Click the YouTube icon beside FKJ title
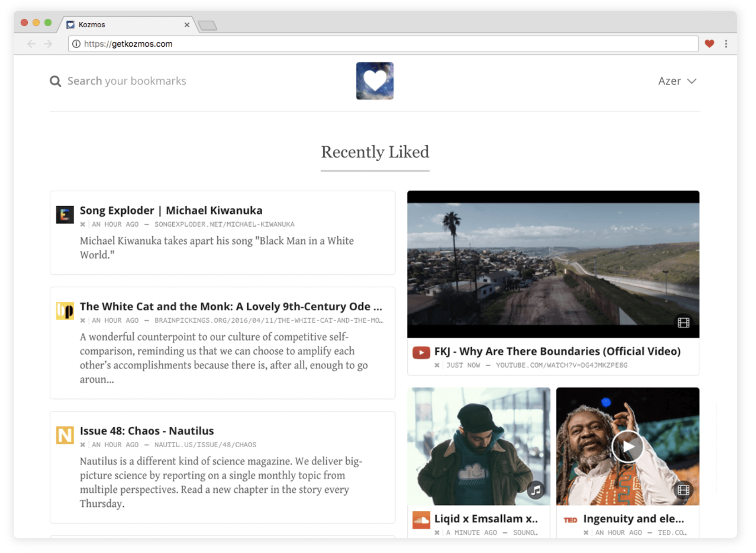756x553 pixels. coord(421,352)
